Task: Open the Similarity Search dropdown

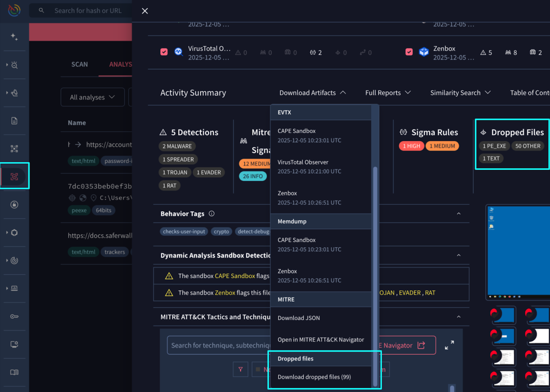Action: pos(460,93)
